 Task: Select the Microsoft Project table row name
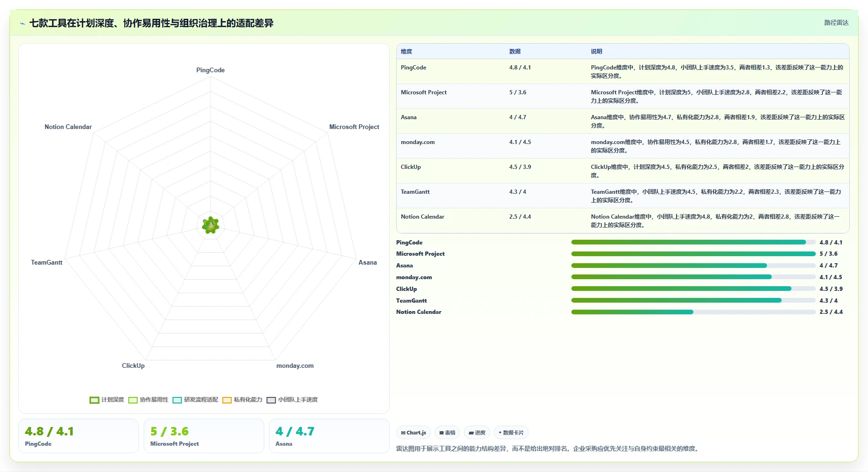click(424, 92)
